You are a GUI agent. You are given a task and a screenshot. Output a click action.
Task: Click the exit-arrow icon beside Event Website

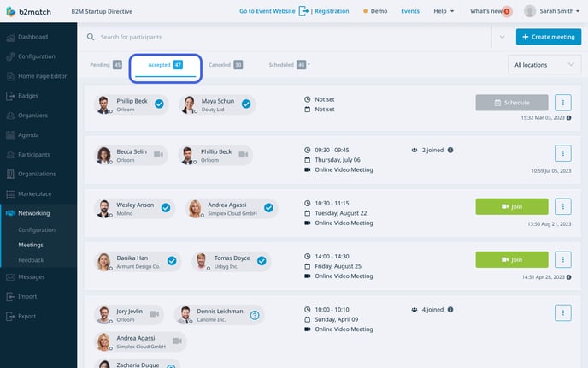pyautogui.click(x=303, y=11)
